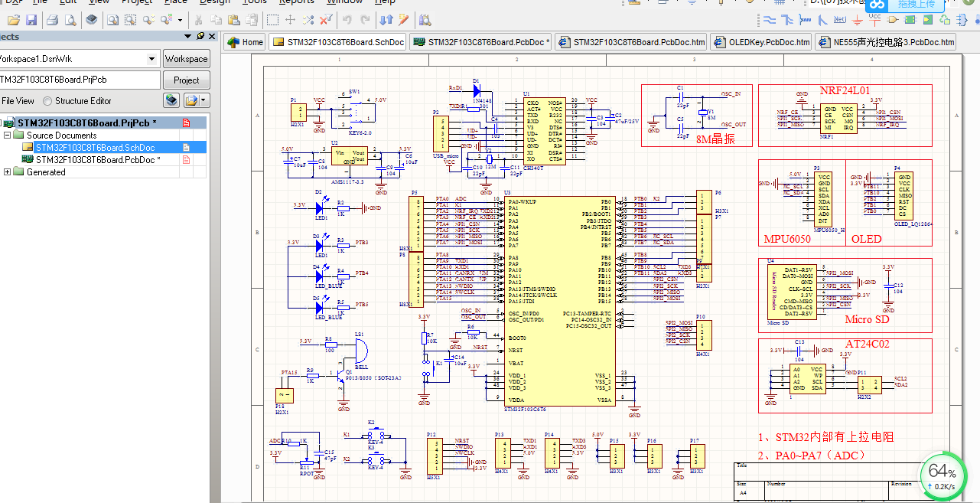The height and width of the screenshot is (503, 980).
Task: Switch to STM32F103C8T6Board.PcbDoc * tab
Action: [481, 43]
